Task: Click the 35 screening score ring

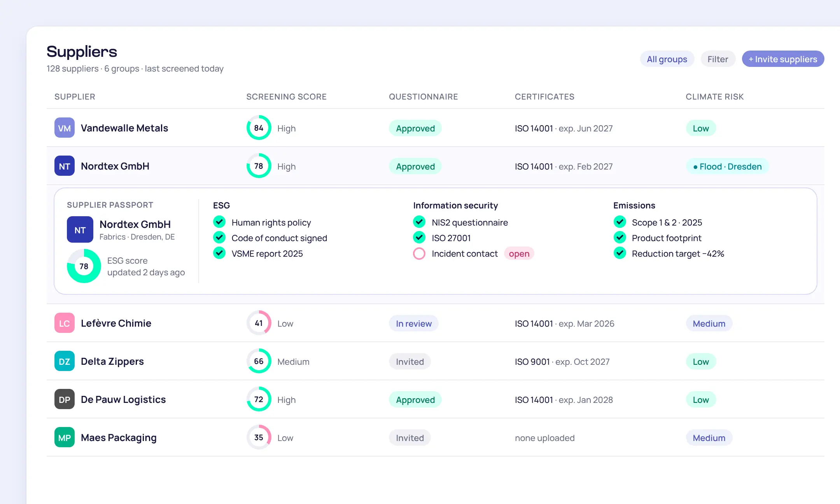Action: [259, 437]
